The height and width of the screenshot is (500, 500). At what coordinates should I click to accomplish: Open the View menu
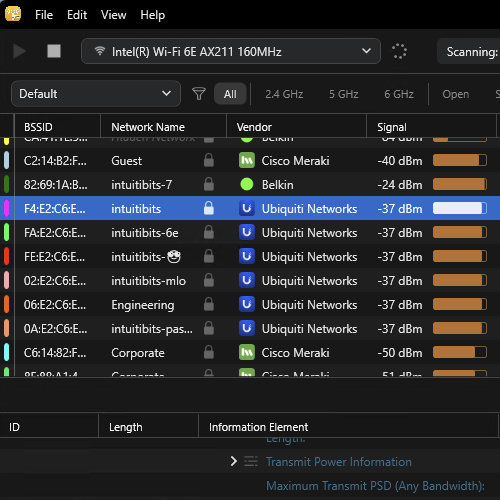pyautogui.click(x=114, y=15)
